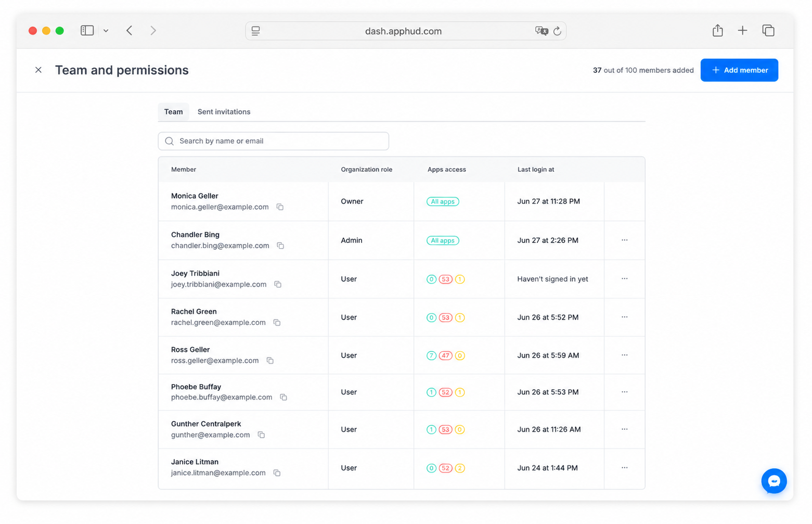Open a new browser tab

tap(742, 31)
